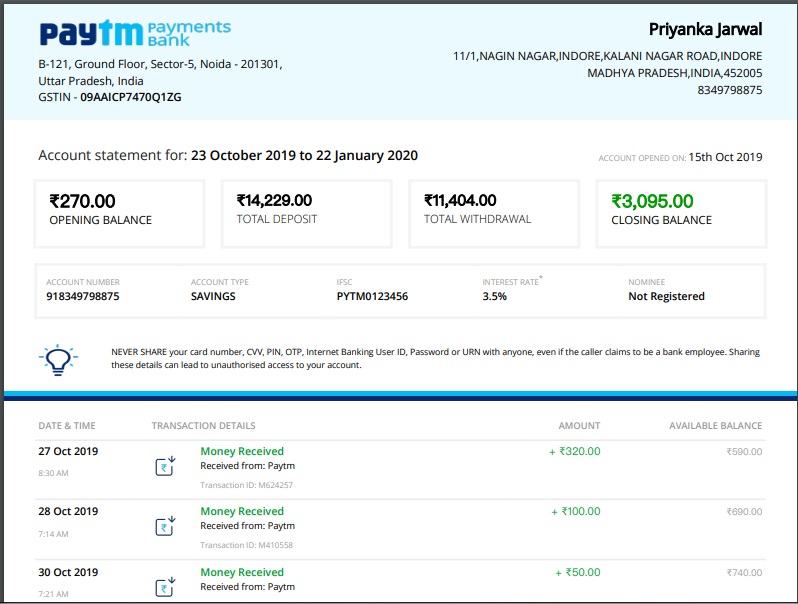This screenshot has height=604, width=798.
Task: Click the TRANSACTION DETAILS column header
Action: 204,425
